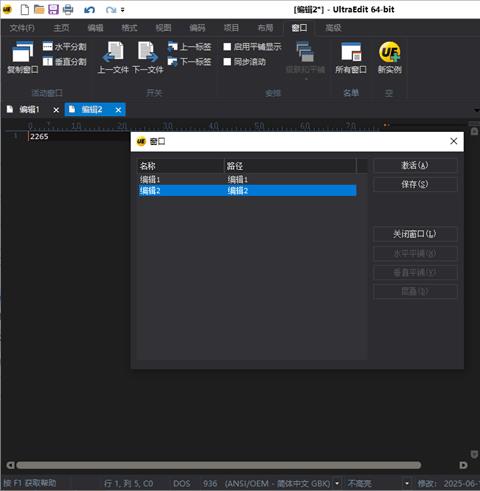
Task: Sort by the 路径 column header
Action: click(x=290, y=166)
